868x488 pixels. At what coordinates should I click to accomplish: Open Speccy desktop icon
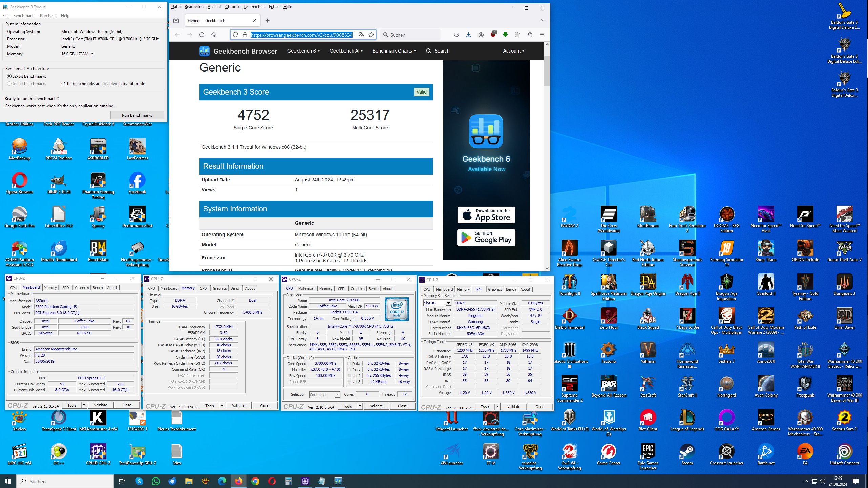tap(98, 217)
